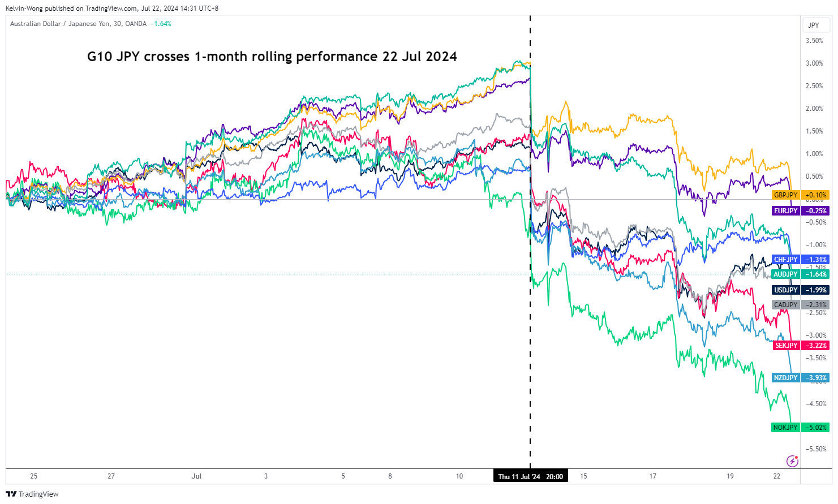Click the 'Jul' label on time axis
Viewport: 838px width, 504px height.
coord(196,476)
